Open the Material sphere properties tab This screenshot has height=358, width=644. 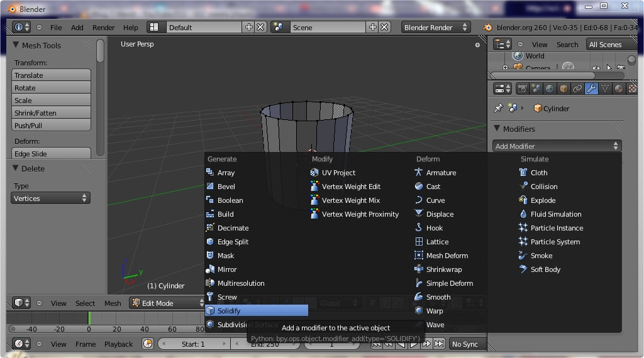tap(619, 89)
